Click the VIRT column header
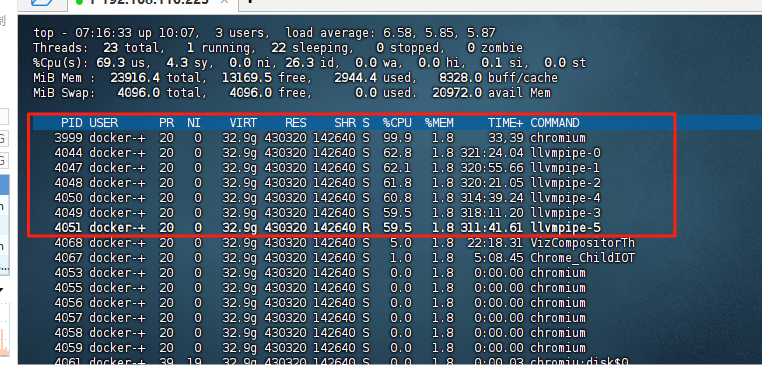762x365 pixels. 243,123
